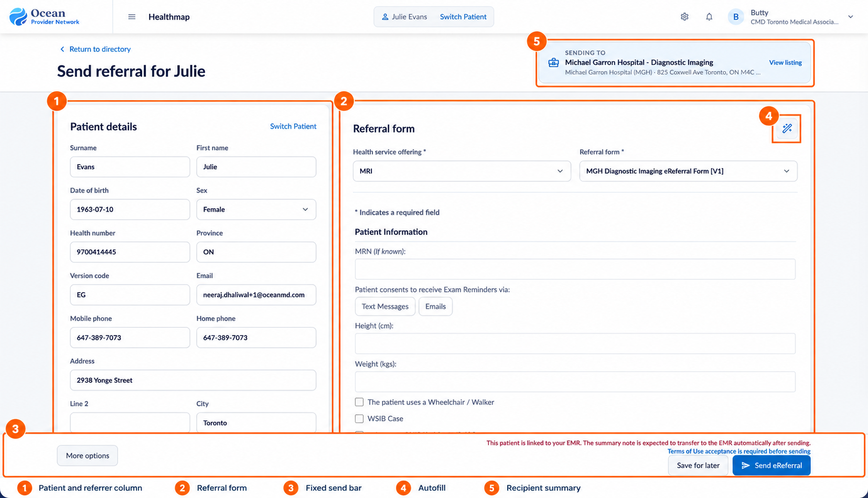Click the Province field
868x498 pixels.
(x=256, y=252)
